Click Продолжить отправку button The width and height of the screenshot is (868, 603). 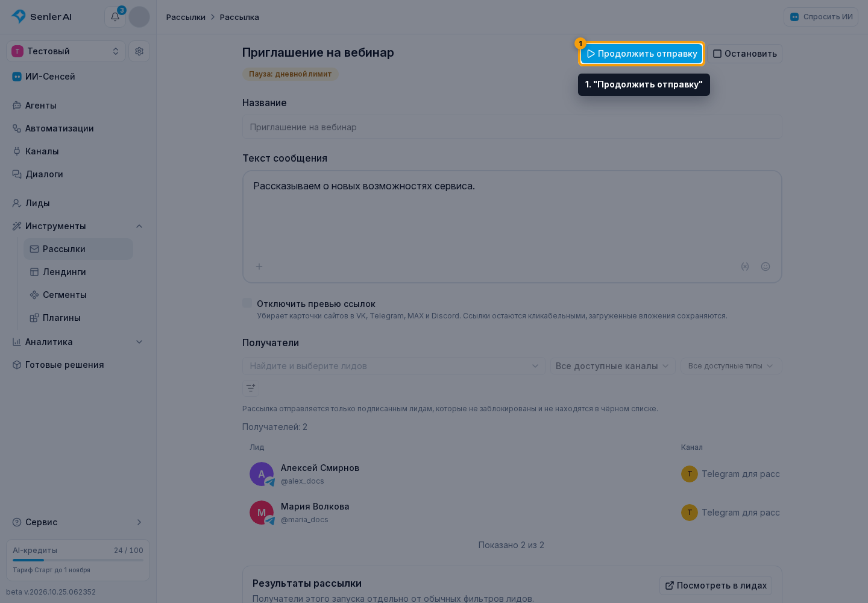[x=642, y=54]
